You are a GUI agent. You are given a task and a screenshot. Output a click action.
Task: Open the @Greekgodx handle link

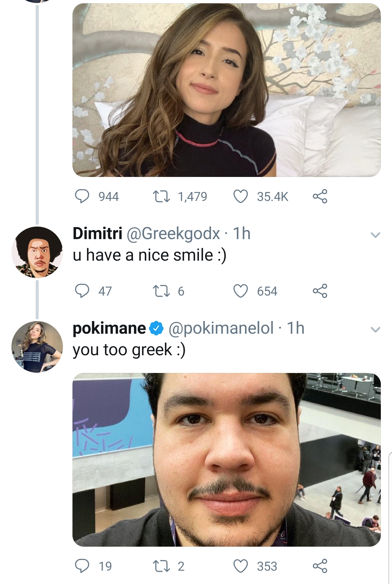point(173,234)
